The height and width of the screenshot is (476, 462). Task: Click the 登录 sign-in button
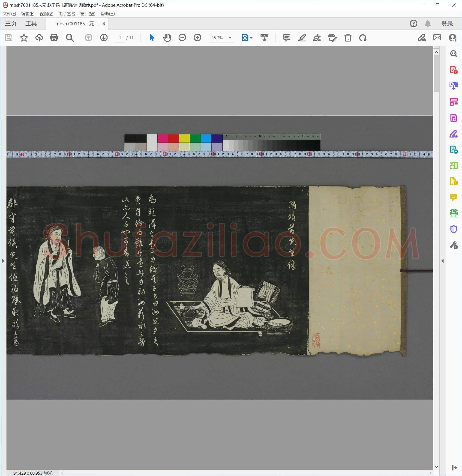point(447,24)
